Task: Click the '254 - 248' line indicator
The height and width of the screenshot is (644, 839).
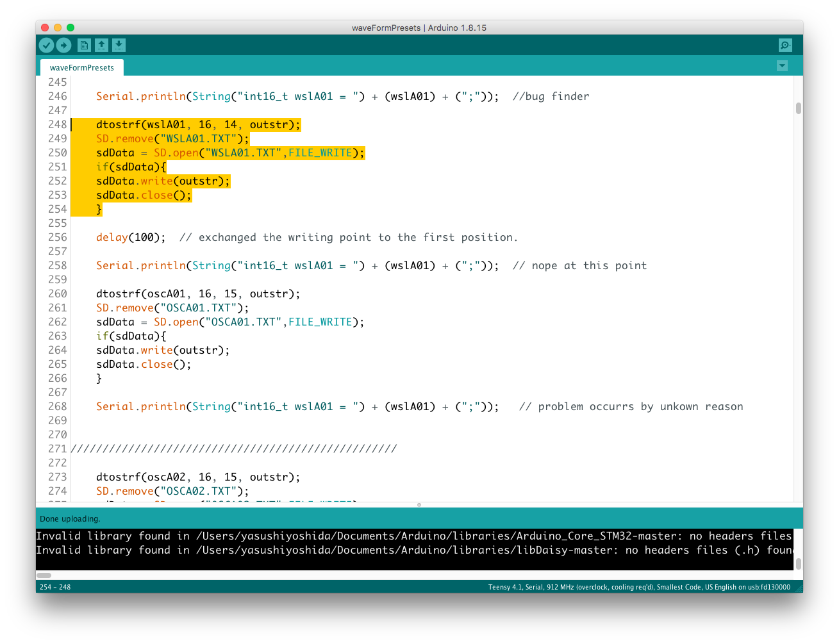Action: click(x=55, y=587)
